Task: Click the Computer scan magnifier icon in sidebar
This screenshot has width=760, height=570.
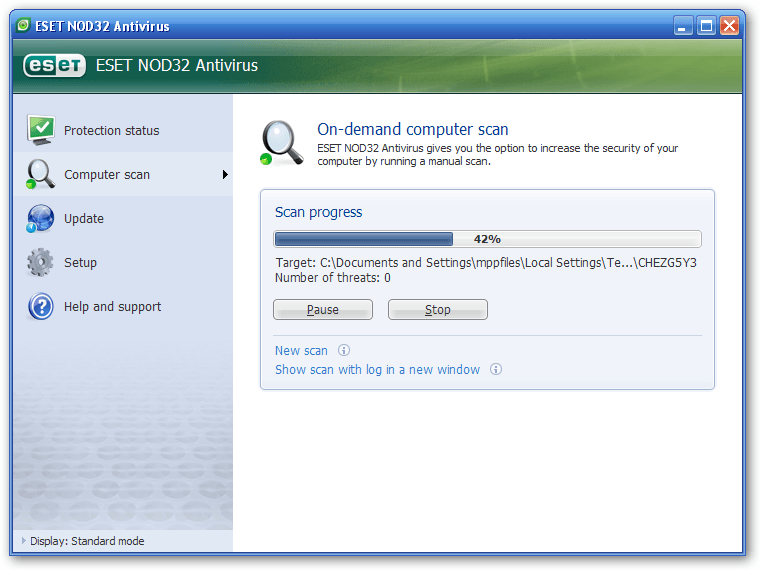Action: (x=40, y=174)
